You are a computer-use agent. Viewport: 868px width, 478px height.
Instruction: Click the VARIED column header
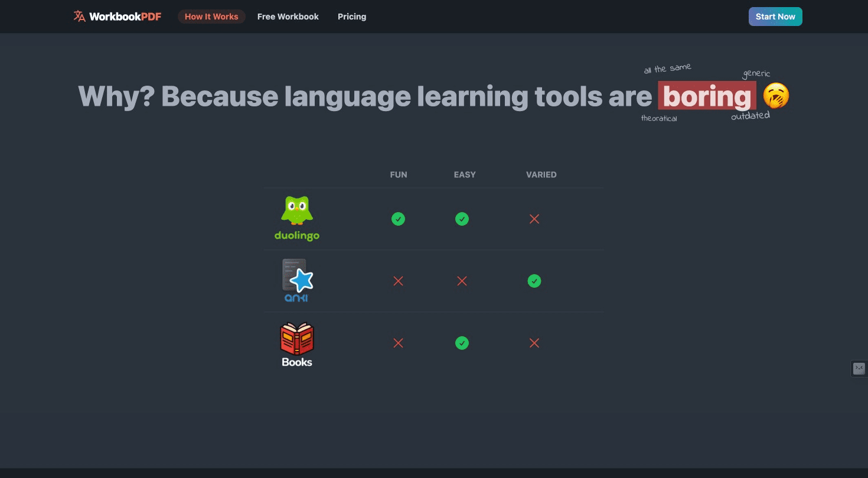pos(541,175)
